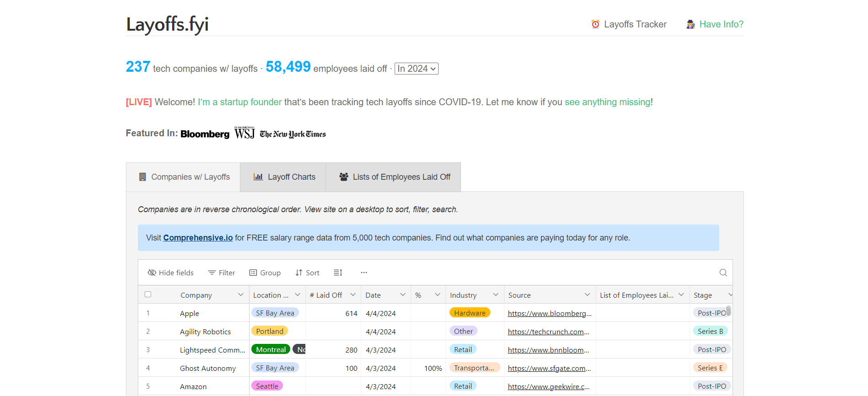Click the people icon on Lists tab

[x=344, y=177]
